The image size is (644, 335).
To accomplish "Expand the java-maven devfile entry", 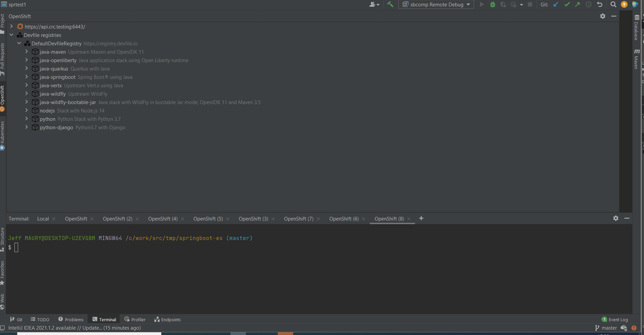I will pyautogui.click(x=26, y=51).
